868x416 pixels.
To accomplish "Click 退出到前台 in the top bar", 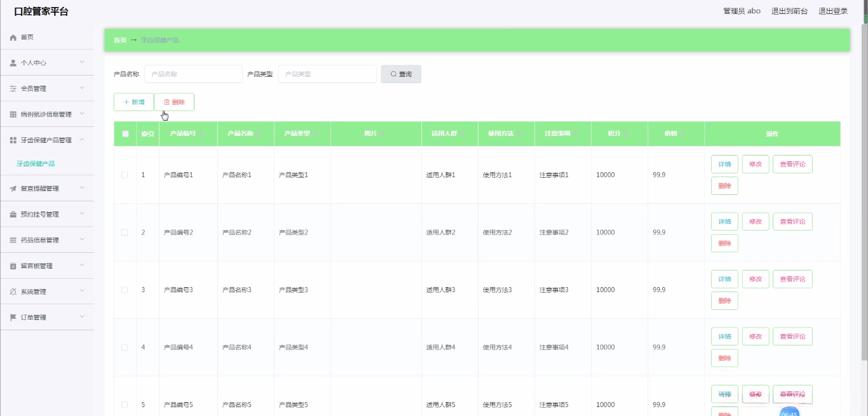I will point(789,11).
